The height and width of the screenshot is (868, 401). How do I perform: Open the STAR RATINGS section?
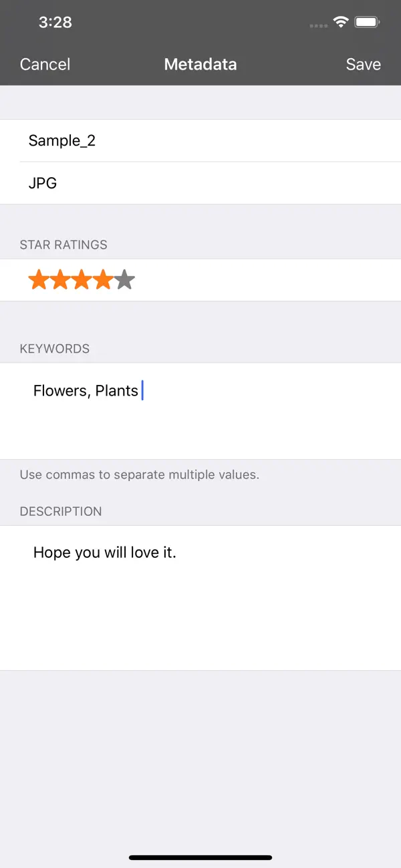click(64, 245)
